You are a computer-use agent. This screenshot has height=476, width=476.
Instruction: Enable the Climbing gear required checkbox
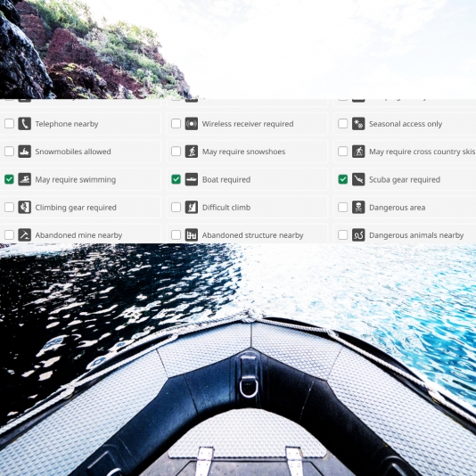click(x=9, y=208)
